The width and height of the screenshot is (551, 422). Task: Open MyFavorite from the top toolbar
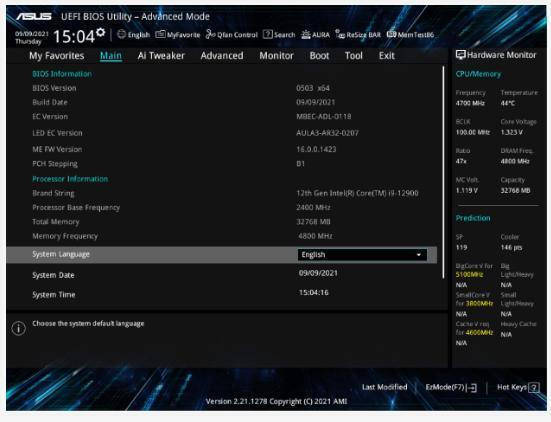pos(177,34)
